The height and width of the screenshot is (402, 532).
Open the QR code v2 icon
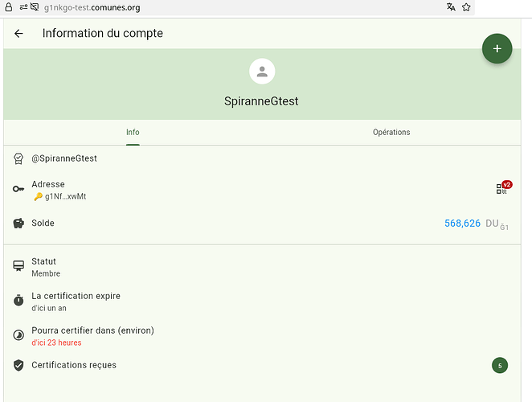click(x=502, y=188)
